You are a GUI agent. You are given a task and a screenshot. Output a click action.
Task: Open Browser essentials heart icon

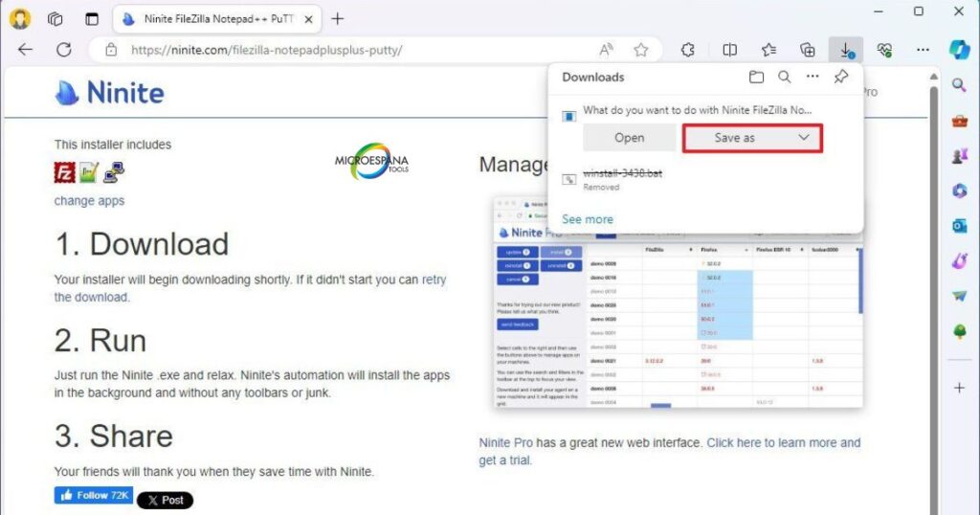(x=884, y=50)
